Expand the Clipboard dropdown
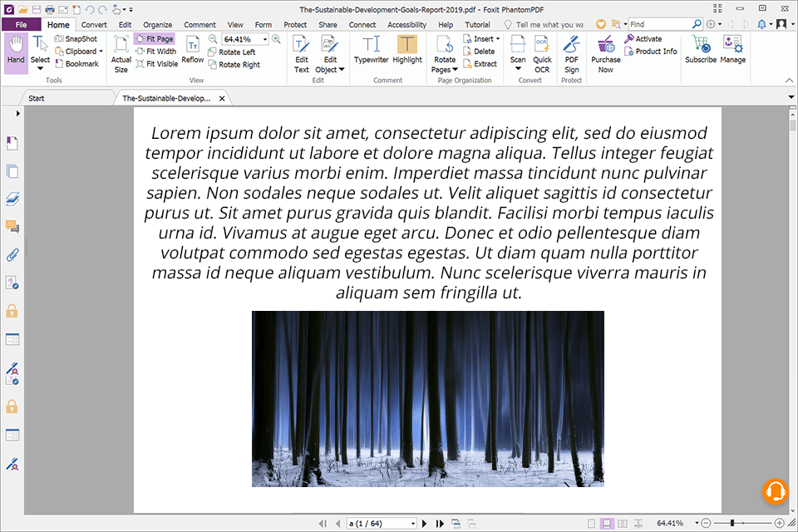 [x=101, y=52]
